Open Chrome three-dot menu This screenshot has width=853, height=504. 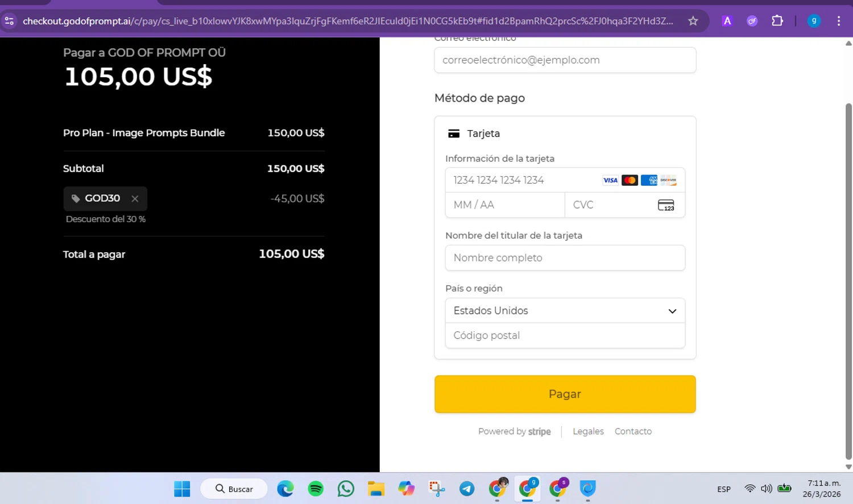tap(839, 21)
